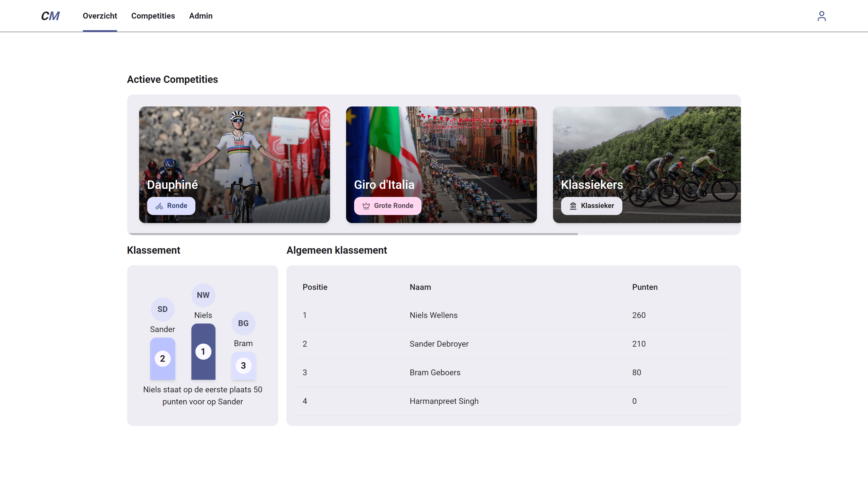Click the Punten column header
This screenshot has width=868, height=482.
[x=645, y=287]
